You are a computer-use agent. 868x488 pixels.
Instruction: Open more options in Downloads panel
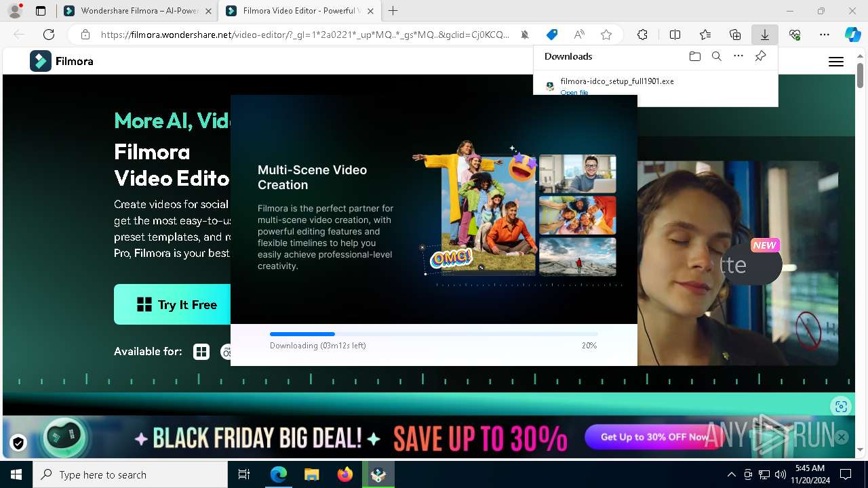pos(738,56)
